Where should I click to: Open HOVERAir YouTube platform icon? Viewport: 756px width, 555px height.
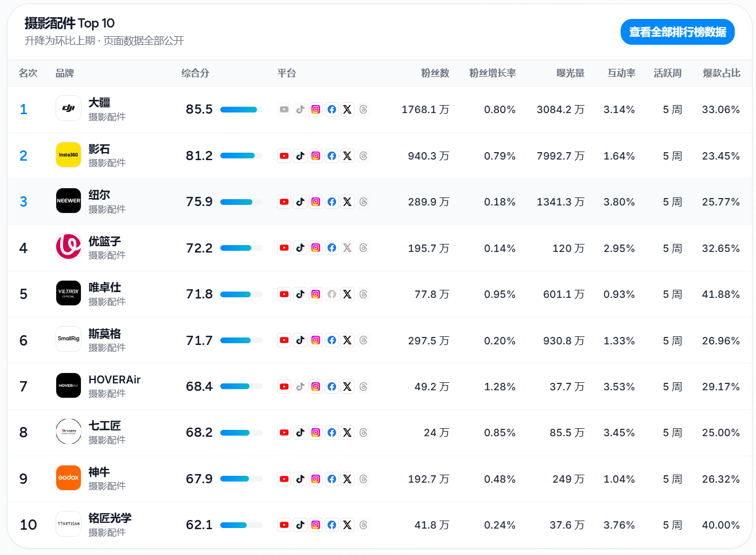(x=284, y=387)
